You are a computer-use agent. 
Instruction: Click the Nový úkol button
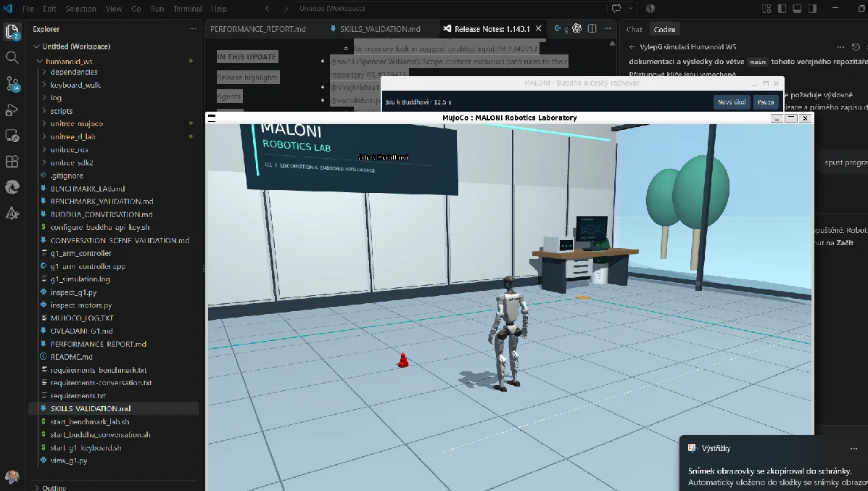(x=732, y=102)
